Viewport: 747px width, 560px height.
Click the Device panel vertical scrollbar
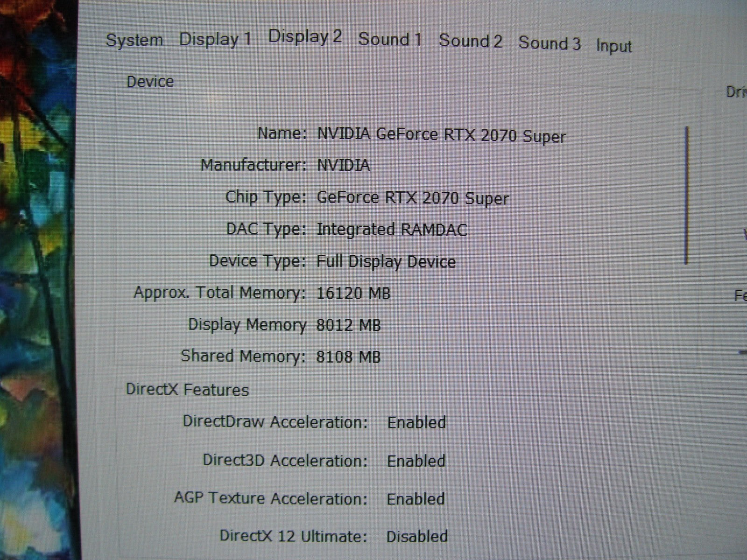(x=686, y=196)
